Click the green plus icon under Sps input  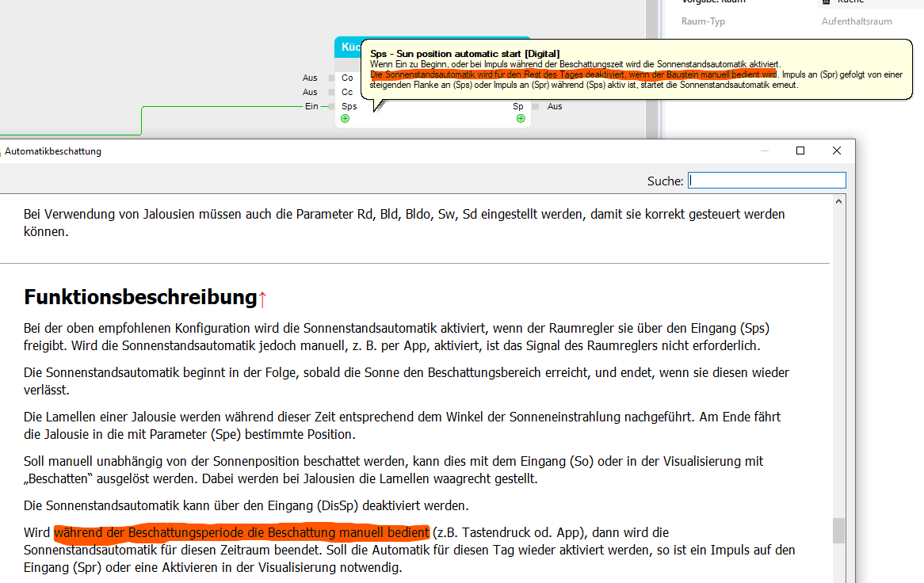point(345,119)
